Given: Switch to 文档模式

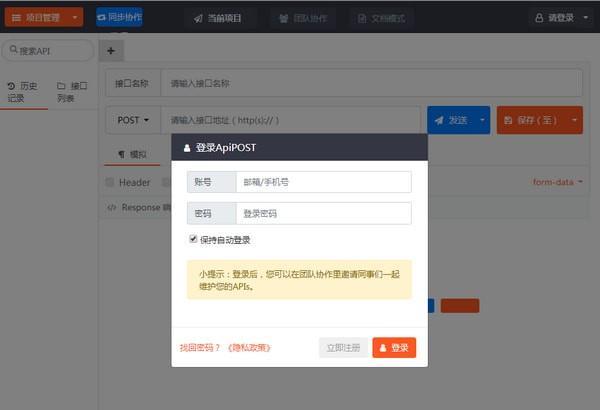Looking at the screenshot, I should 382,18.
